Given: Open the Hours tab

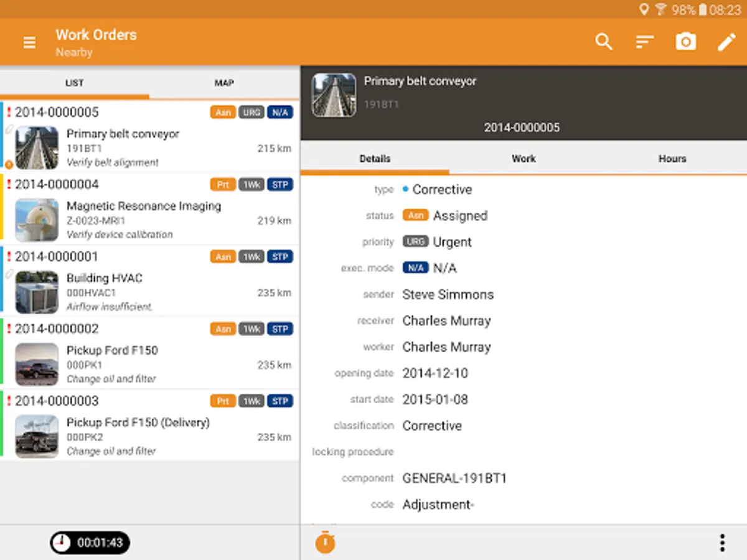Looking at the screenshot, I should tap(672, 159).
